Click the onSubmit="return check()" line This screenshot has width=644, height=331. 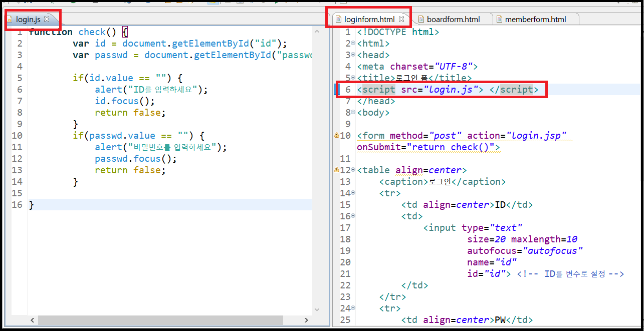pyautogui.click(x=428, y=147)
